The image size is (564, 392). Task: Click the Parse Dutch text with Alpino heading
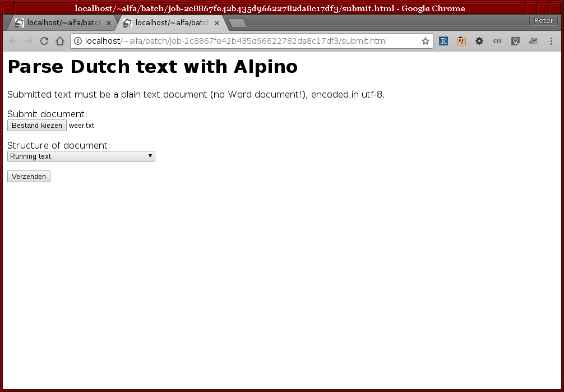pyautogui.click(x=152, y=67)
